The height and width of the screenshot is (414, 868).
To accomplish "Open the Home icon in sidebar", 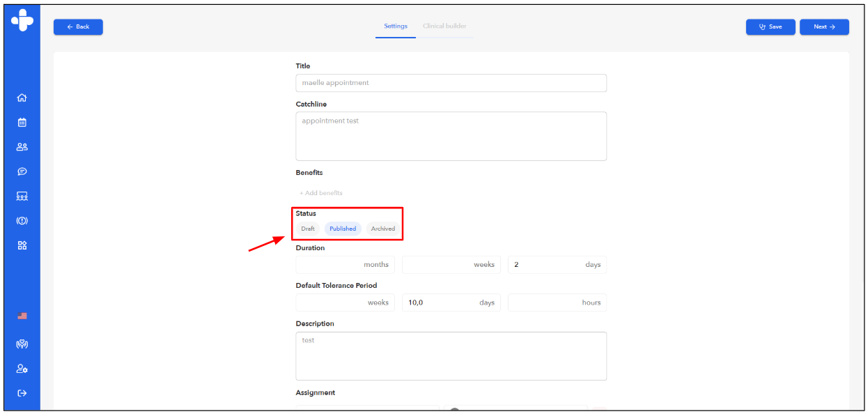I will (x=22, y=98).
